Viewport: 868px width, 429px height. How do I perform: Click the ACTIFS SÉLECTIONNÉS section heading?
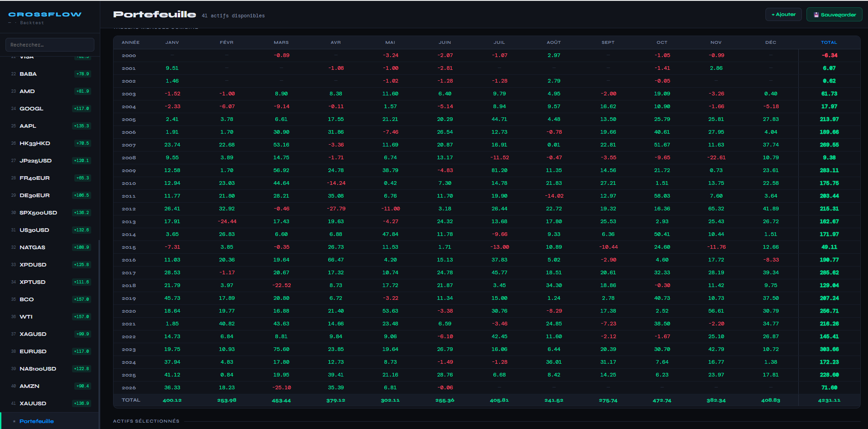[146, 421]
